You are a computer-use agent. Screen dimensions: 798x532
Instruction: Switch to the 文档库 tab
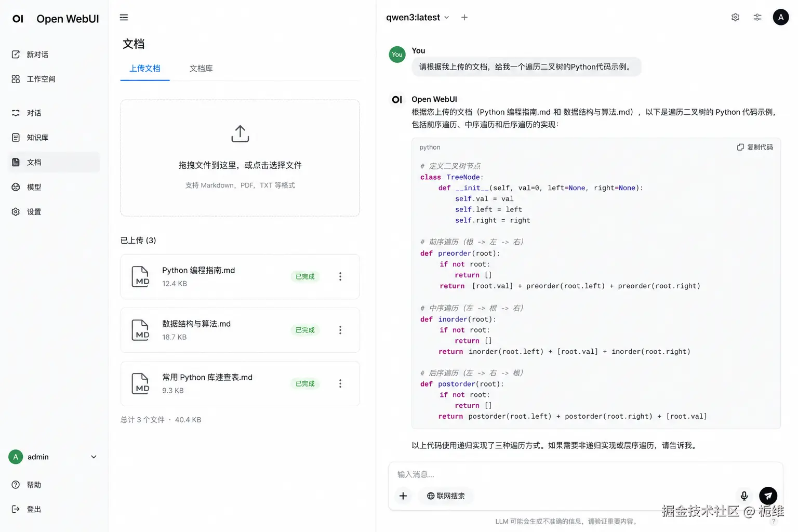201,69
